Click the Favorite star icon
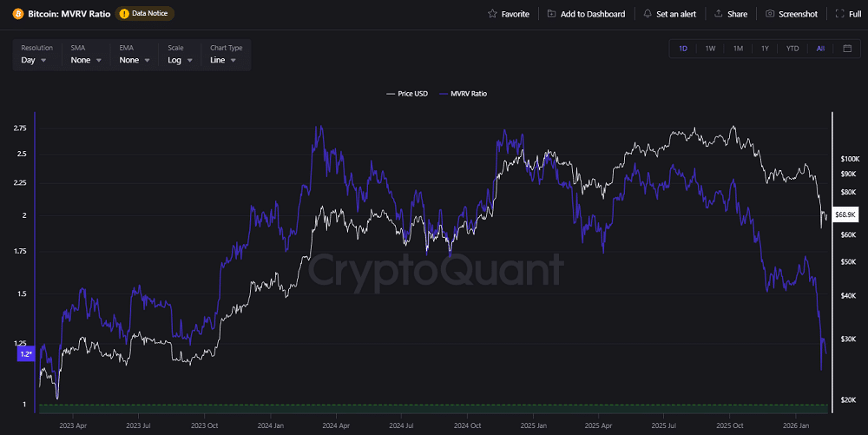This screenshot has height=435, width=868. [492, 13]
